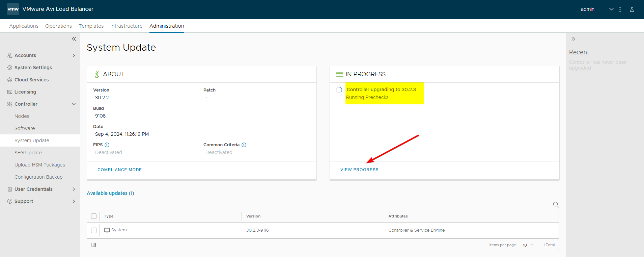This screenshot has width=644, height=257.
Task: Click the column chooser icon below table
Action: [x=94, y=245]
